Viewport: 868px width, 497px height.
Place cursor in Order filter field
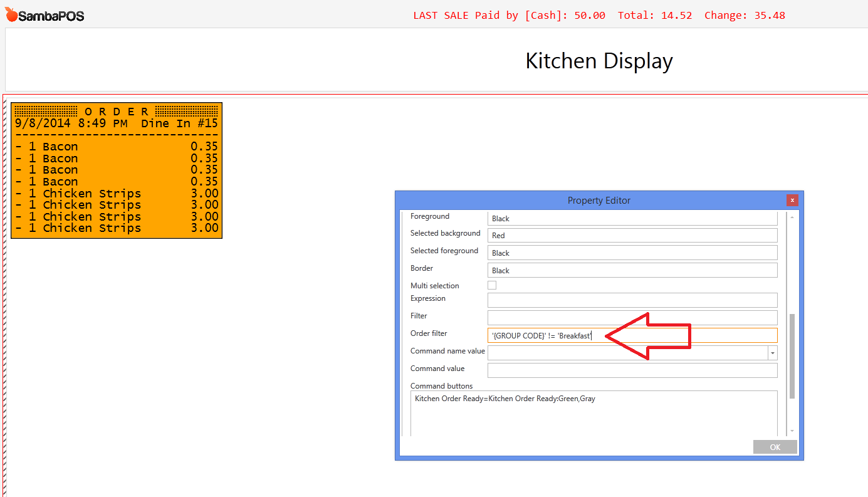pyautogui.click(x=632, y=335)
